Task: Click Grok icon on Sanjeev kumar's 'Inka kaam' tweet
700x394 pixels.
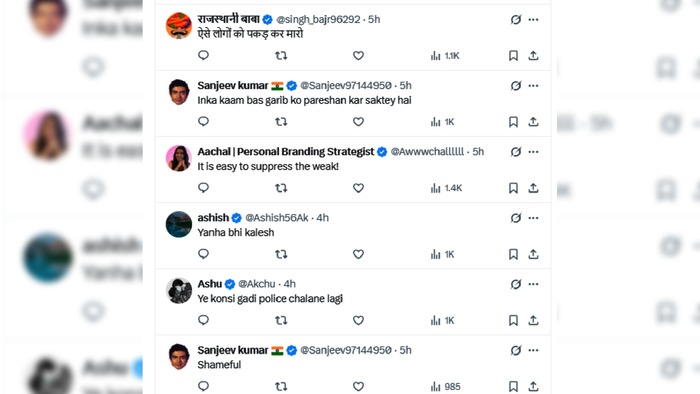Action: coord(516,86)
